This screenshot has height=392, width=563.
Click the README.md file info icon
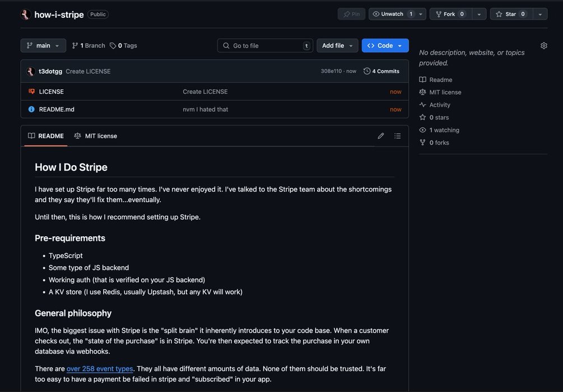pos(31,109)
